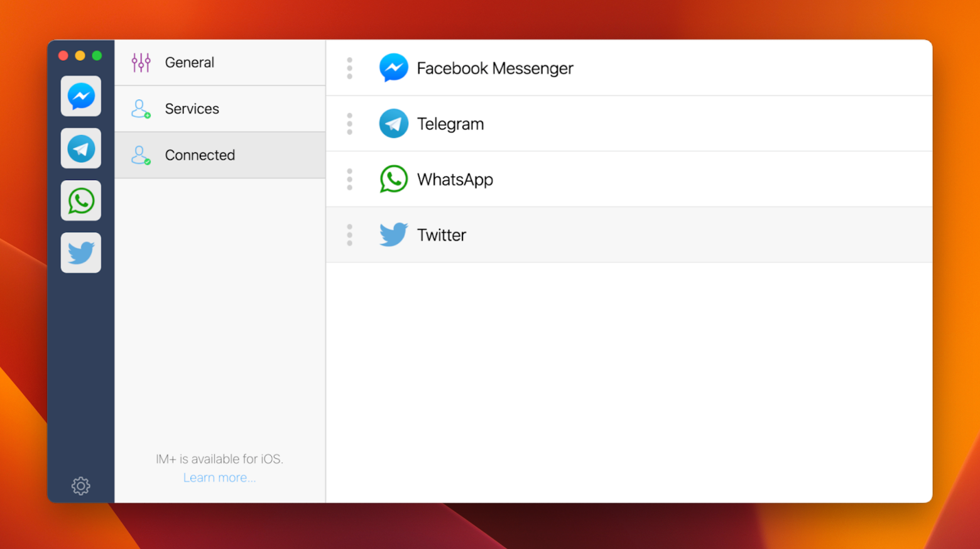Maximize the window with the green button
The height and width of the screenshot is (549, 980).
pos(97,55)
